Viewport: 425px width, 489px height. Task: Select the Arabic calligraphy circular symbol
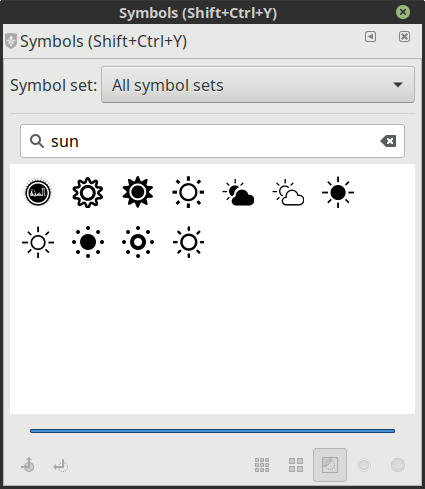(38, 192)
